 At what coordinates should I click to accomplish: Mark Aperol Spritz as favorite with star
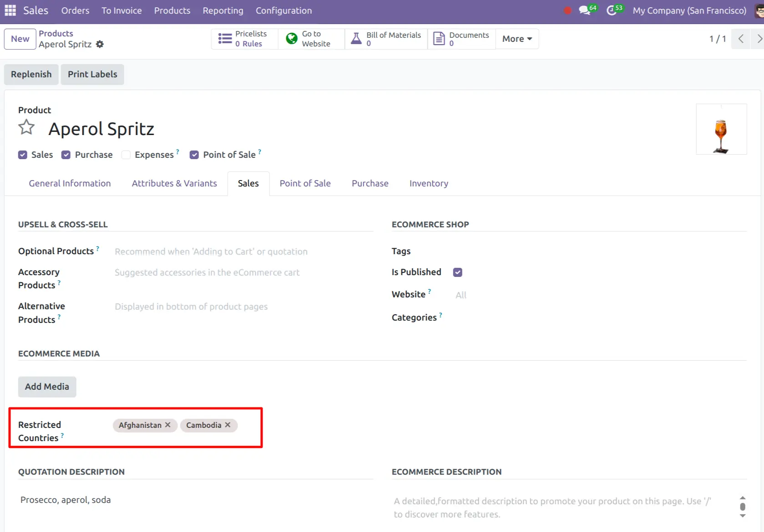pos(26,127)
